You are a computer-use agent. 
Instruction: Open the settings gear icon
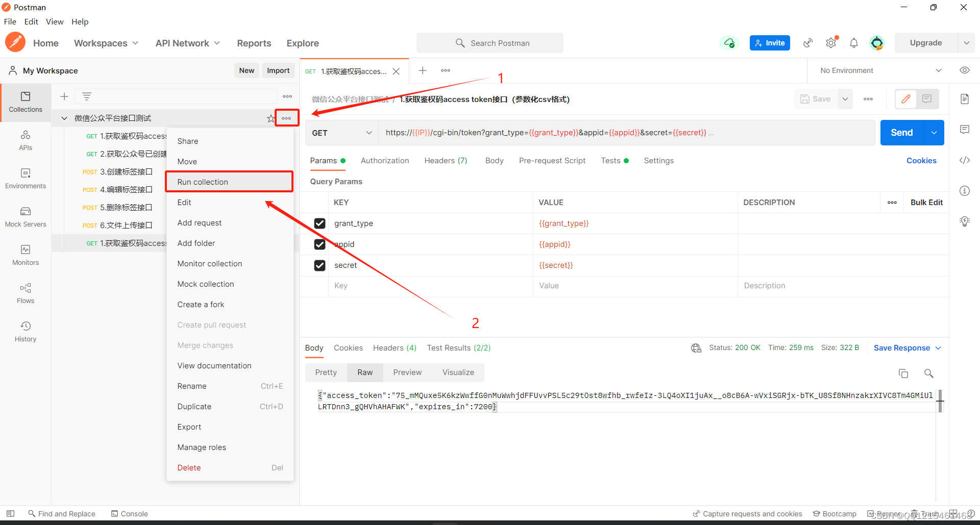point(831,43)
